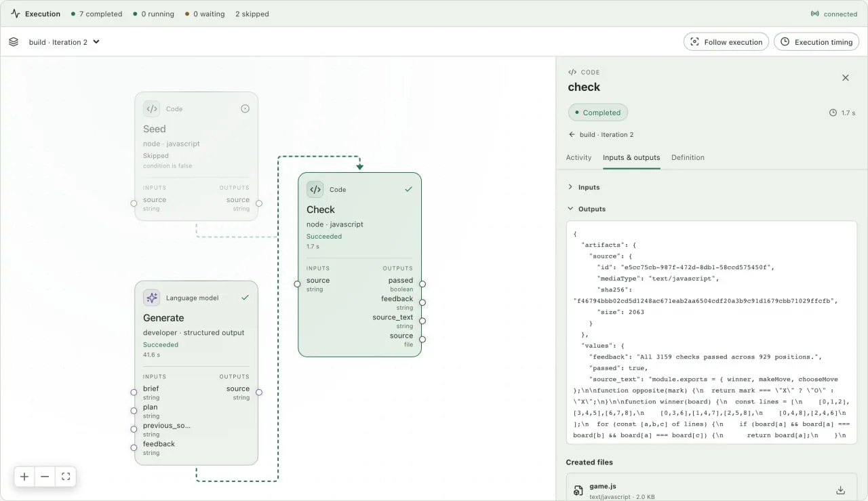Click the clock icon beside 1.7 s
This screenshot has height=501, width=868.
point(833,113)
